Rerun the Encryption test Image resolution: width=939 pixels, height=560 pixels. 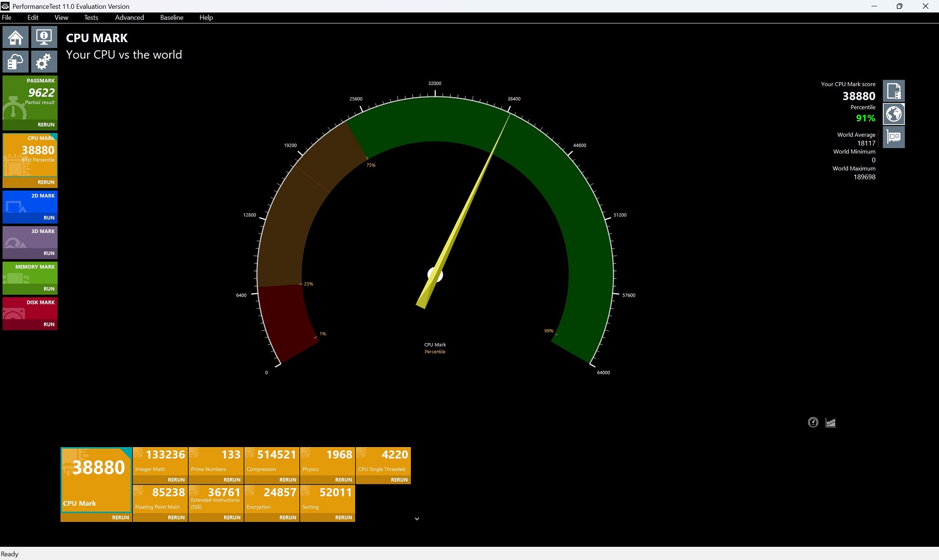[x=288, y=517]
